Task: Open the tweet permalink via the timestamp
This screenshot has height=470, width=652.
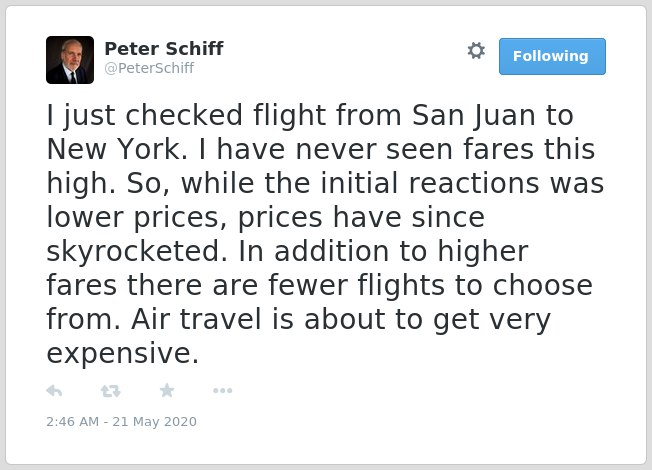Action: [x=121, y=421]
